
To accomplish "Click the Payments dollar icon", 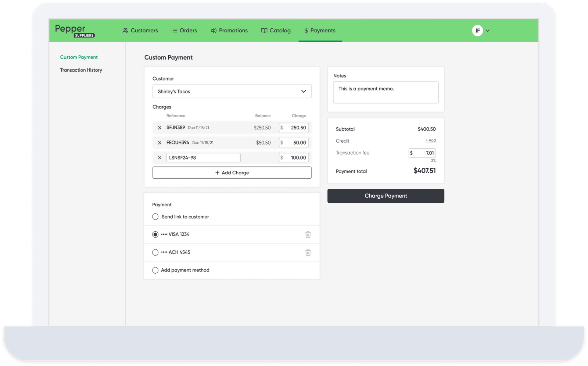I will 305,31.
